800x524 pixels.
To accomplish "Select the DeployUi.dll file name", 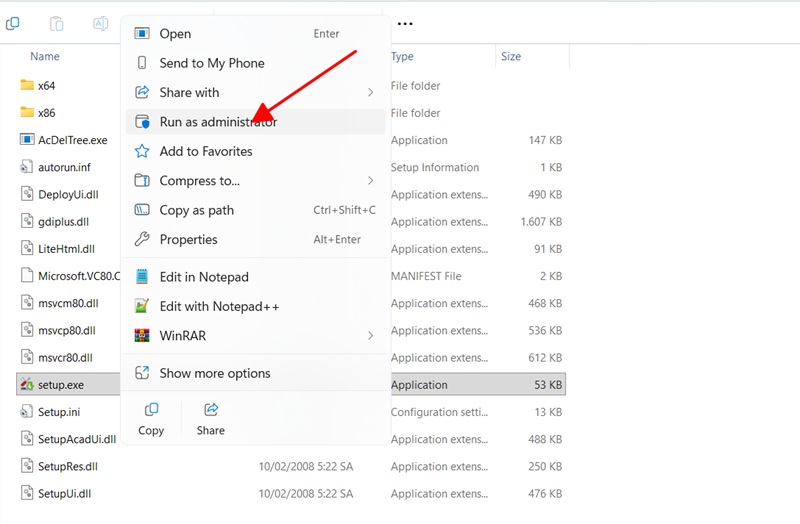I will pyautogui.click(x=68, y=194).
